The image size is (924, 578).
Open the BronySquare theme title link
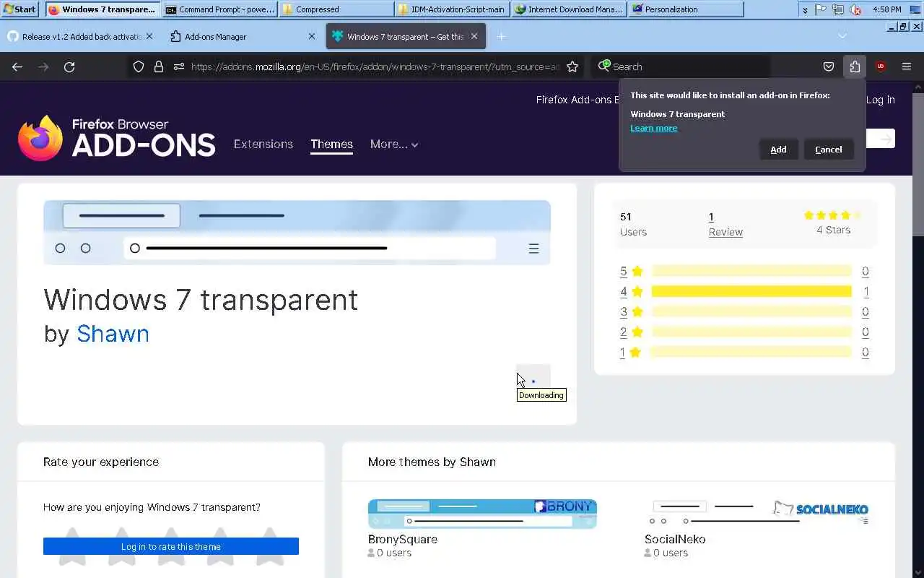(x=403, y=539)
